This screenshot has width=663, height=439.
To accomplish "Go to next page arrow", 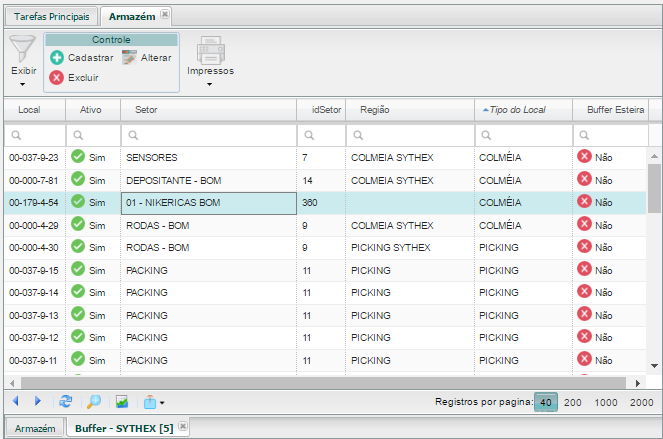I will 38,401.
